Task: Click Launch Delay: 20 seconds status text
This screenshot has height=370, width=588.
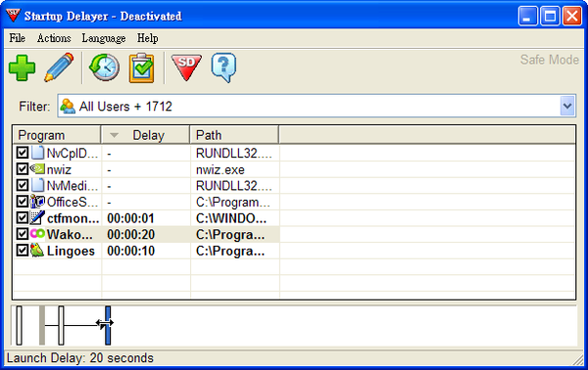Action: point(80,357)
